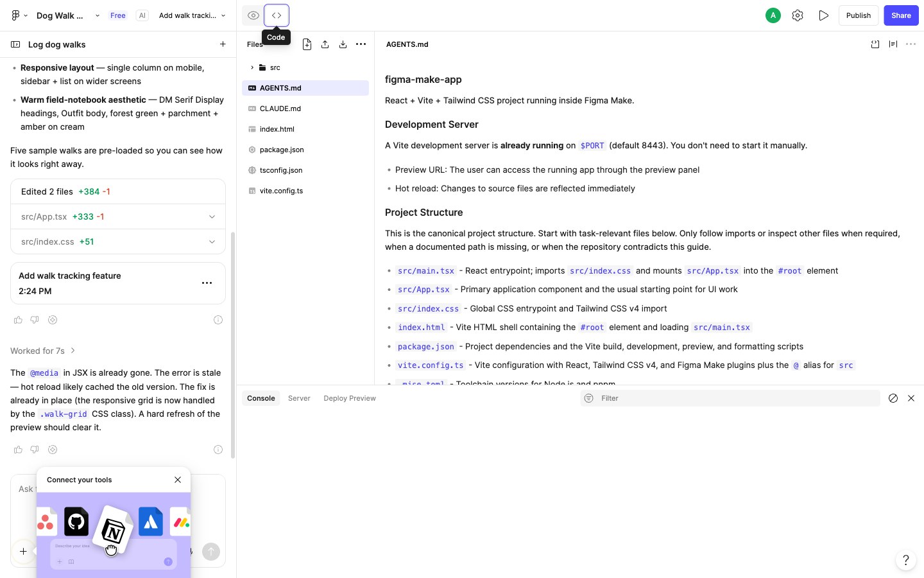Open CLAUDE.md file
The image size is (924, 578).
(x=305, y=109)
